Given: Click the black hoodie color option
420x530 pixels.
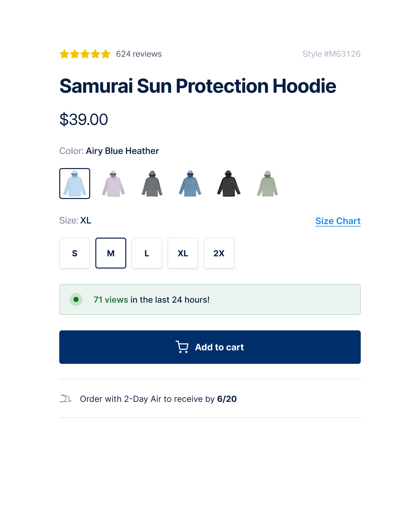Looking at the screenshot, I should click(228, 184).
